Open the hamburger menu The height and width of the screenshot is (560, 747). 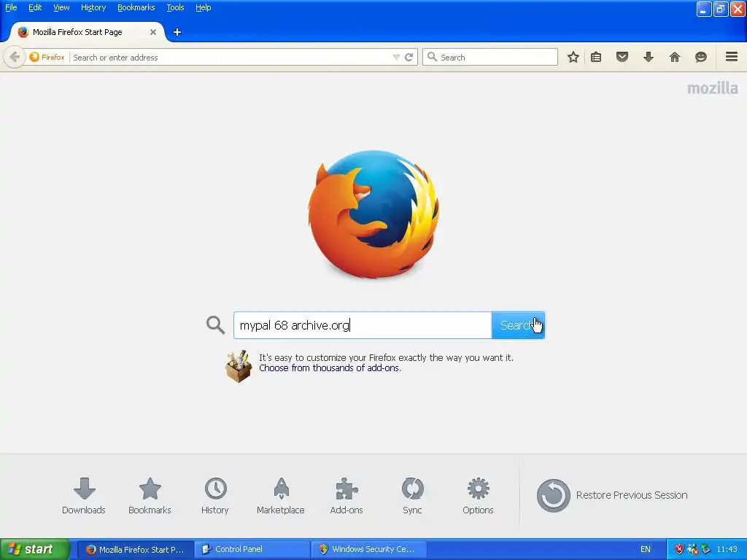(732, 57)
